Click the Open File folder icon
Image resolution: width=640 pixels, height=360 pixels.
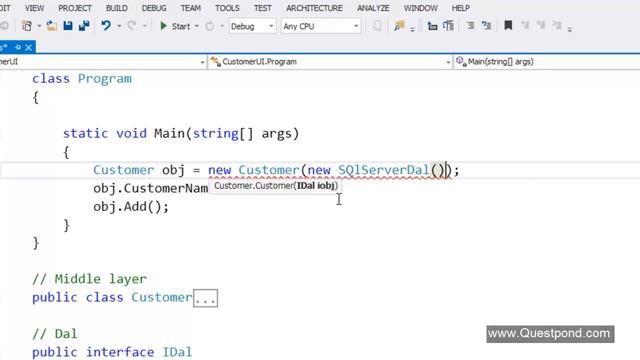(x=51, y=26)
